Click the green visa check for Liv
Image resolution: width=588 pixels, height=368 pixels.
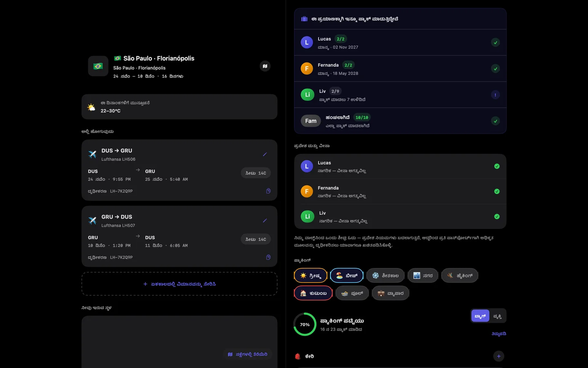(497, 217)
